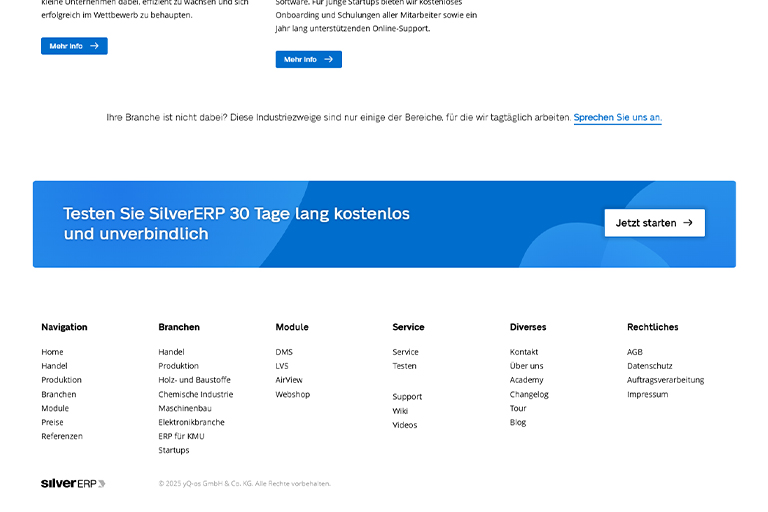Visit the Referenzen footer link
The height and width of the screenshot is (512, 768).
(62, 436)
